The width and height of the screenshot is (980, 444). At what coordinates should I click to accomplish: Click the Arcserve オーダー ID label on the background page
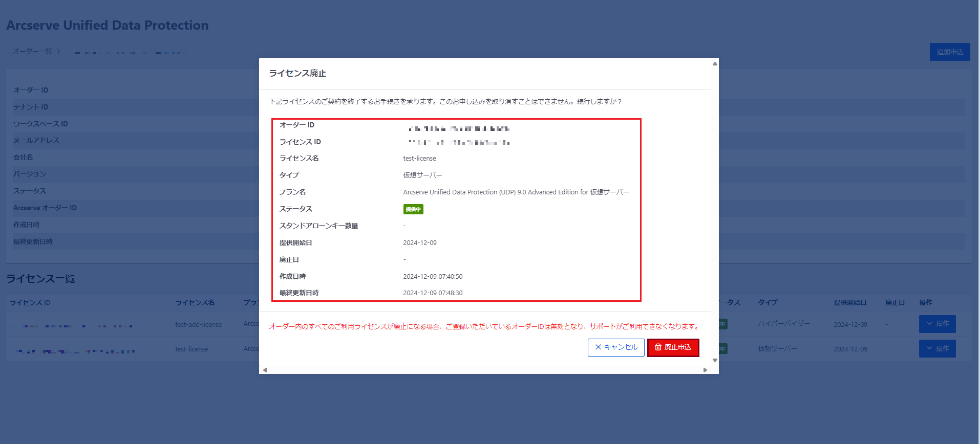pos(45,208)
